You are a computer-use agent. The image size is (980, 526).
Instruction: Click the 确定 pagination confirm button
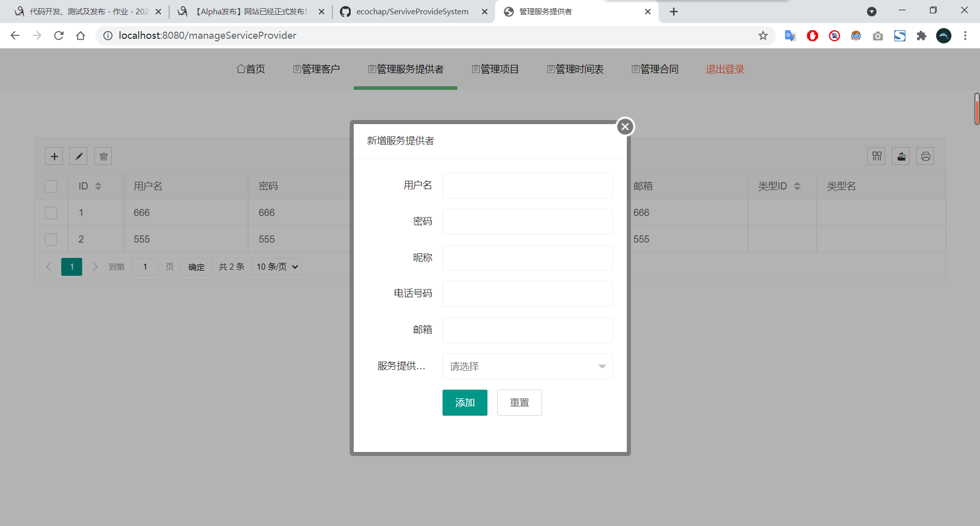(x=196, y=267)
